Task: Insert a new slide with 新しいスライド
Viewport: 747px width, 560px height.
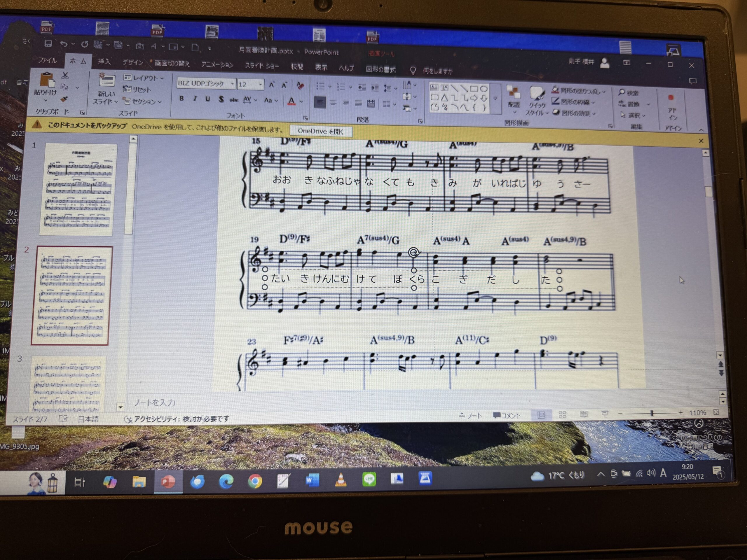Action: click(x=106, y=89)
